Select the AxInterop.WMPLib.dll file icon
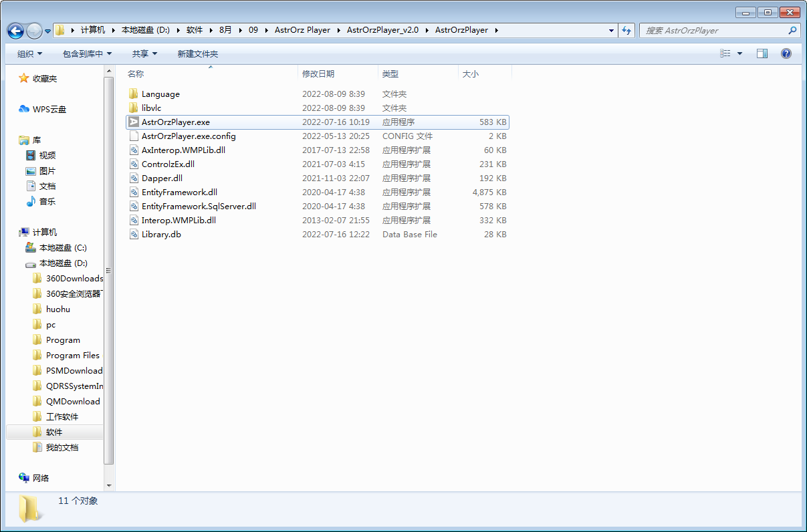 pyautogui.click(x=134, y=150)
